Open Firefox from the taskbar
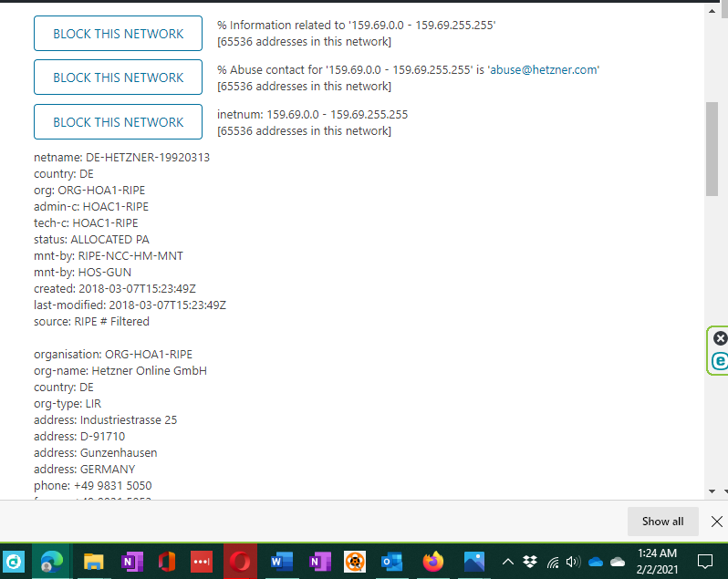Image resolution: width=728 pixels, height=579 pixels. coord(433,562)
